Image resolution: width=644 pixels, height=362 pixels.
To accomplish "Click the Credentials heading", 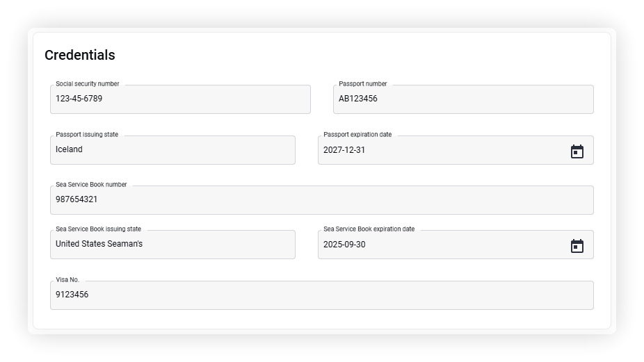I will click(x=80, y=55).
